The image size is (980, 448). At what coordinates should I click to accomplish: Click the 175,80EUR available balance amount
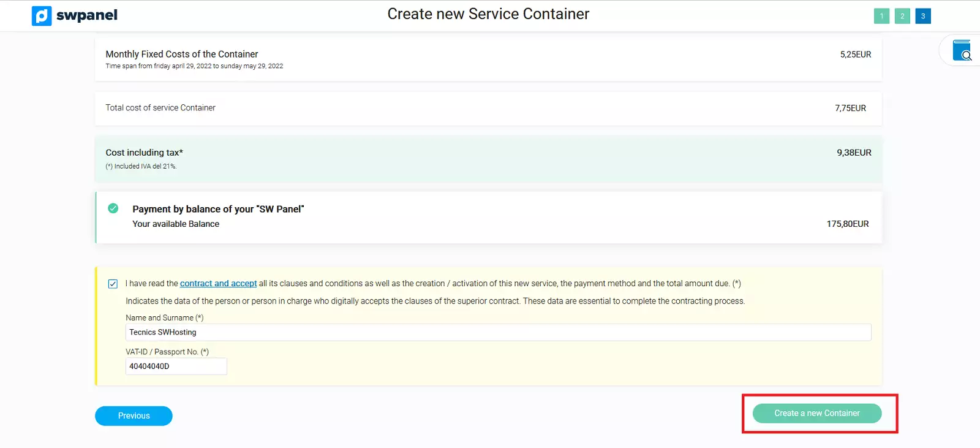847,224
